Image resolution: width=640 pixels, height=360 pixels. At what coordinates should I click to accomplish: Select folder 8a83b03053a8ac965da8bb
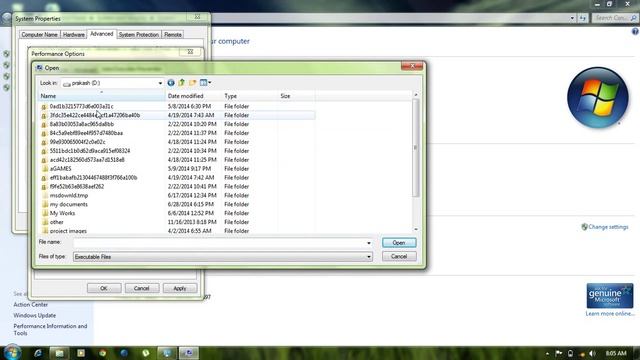[82, 124]
